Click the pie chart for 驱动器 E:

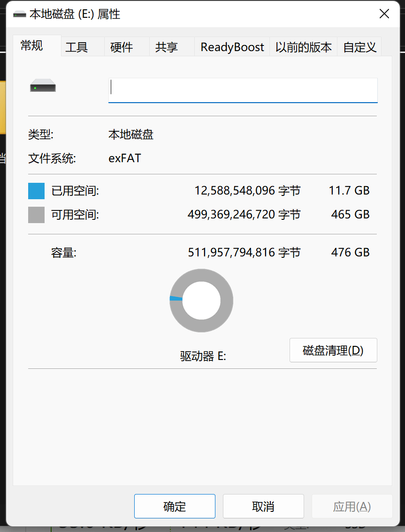tap(201, 300)
